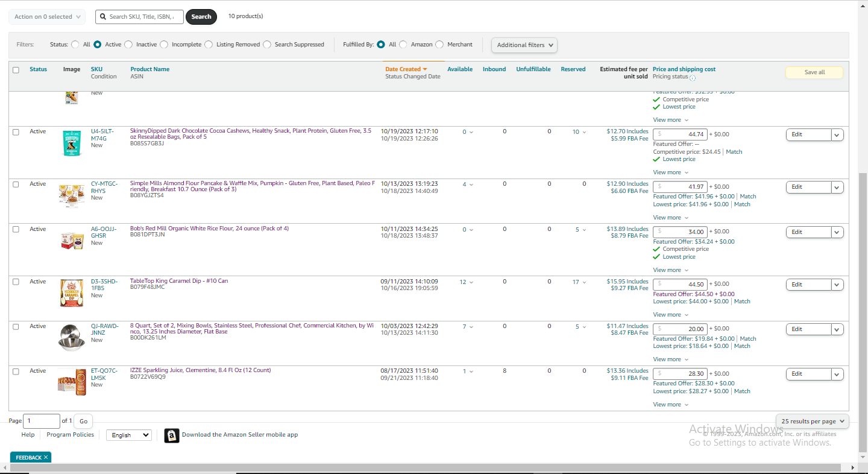Open the SkinnyDipped Cashews product thumbnail
Image resolution: width=868 pixels, height=474 pixels.
pyautogui.click(x=72, y=143)
